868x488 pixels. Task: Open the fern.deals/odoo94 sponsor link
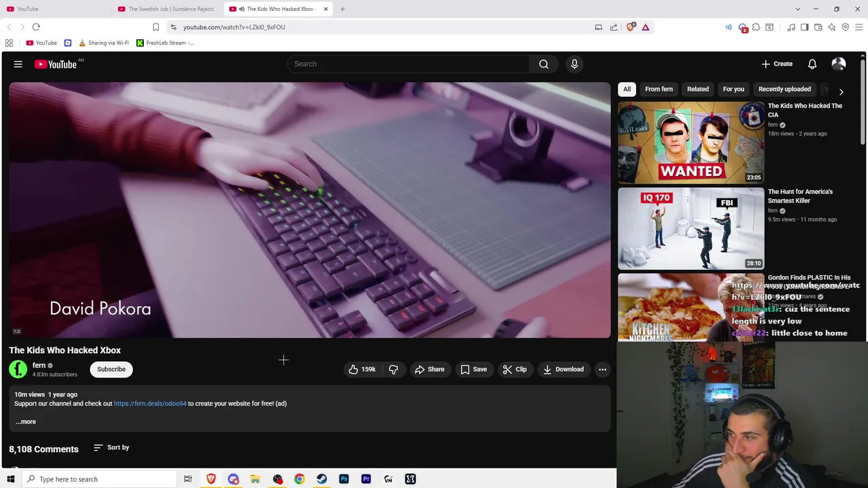(150, 403)
